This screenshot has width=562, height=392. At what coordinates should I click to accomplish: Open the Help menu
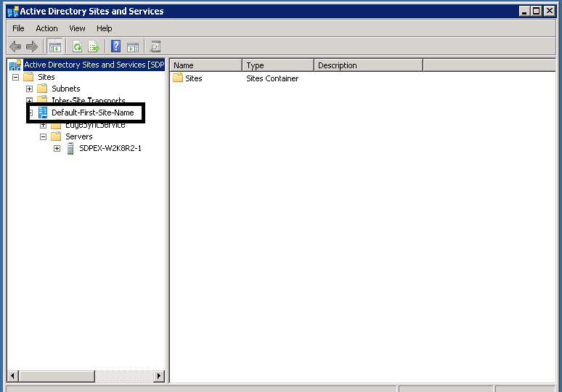click(x=105, y=28)
